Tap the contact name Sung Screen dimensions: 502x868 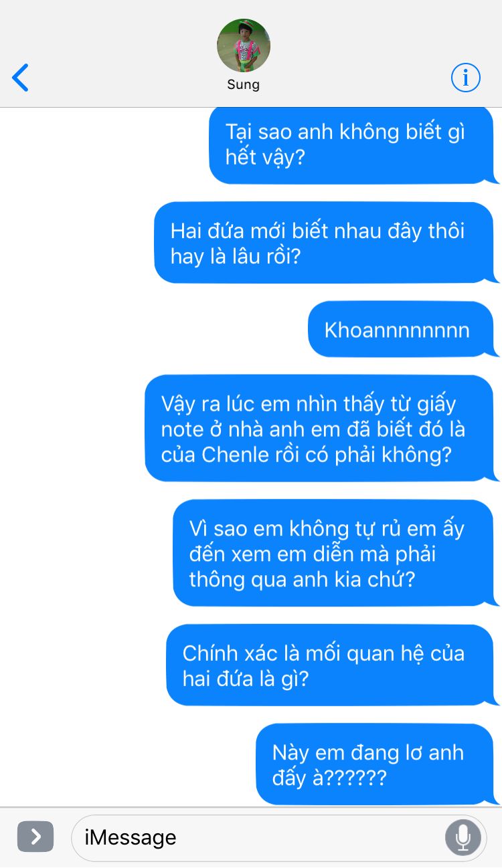(x=244, y=84)
